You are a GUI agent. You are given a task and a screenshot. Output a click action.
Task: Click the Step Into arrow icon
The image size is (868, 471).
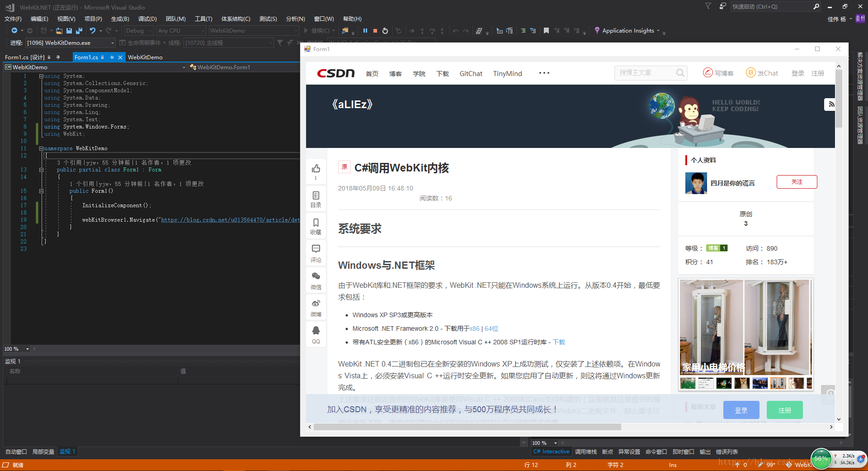tap(422, 30)
